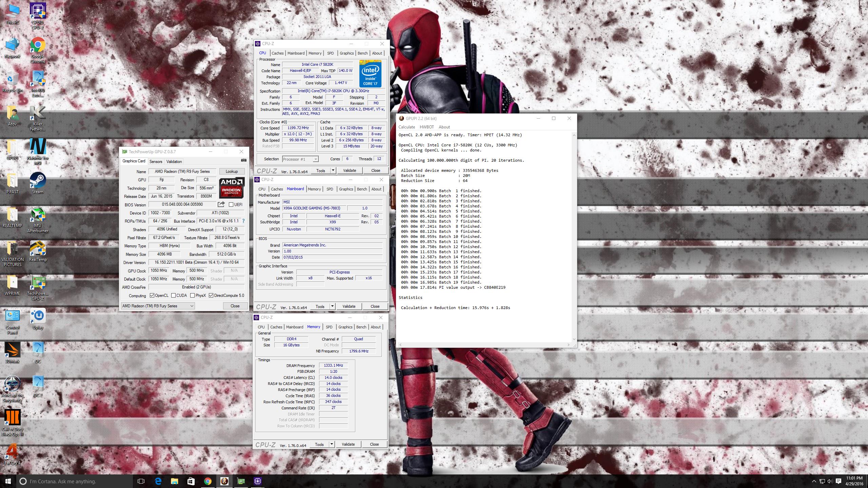Open the MSI Afterburner desktop shortcut
Viewport: 868px width, 488px height.
pos(38,220)
